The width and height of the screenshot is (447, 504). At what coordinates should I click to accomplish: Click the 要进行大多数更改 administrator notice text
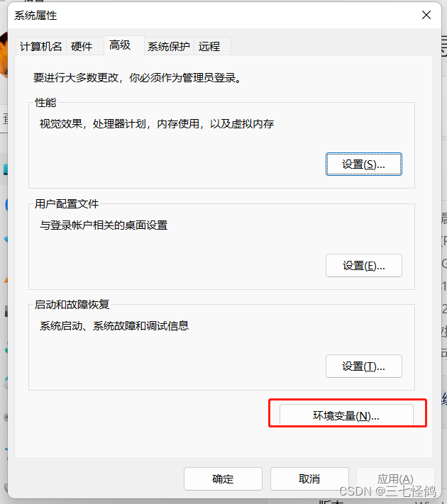(x=138, y=78)
